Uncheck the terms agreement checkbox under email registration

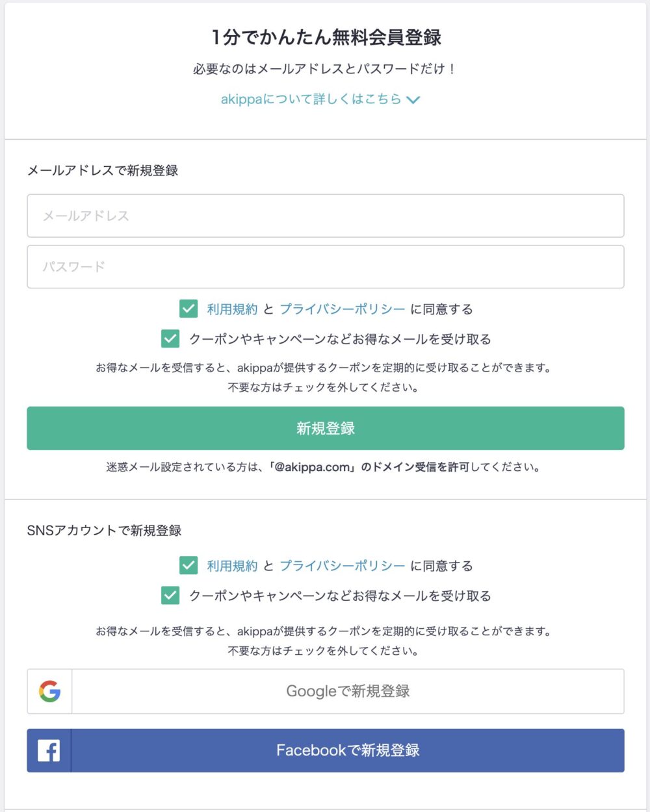tap(188, 309)
